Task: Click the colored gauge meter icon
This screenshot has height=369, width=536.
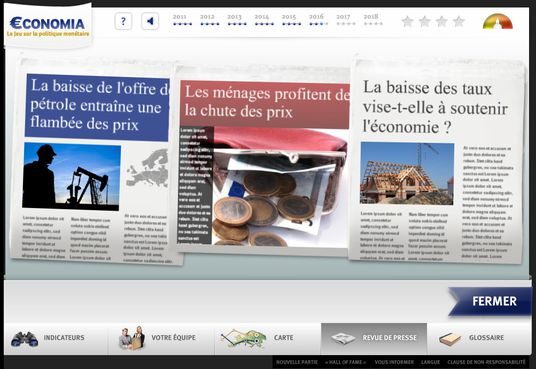Action: click(498, 22)
